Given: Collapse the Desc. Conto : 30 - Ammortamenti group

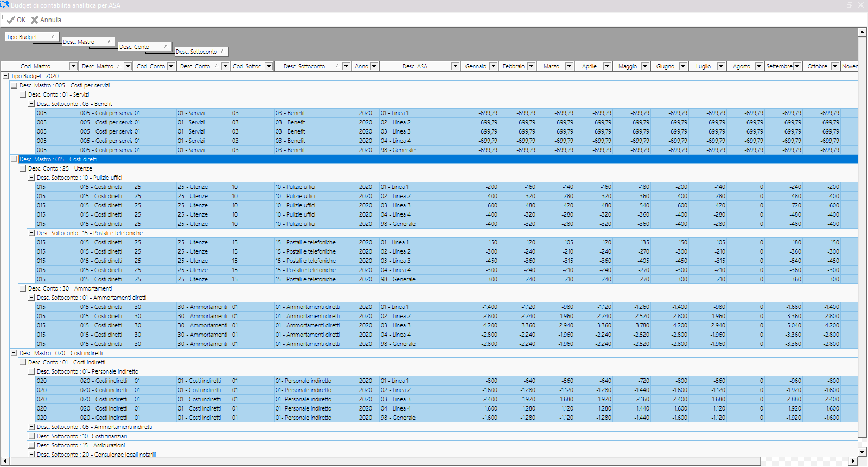Looking at the screenshot, I should click(x=23, y=288).
